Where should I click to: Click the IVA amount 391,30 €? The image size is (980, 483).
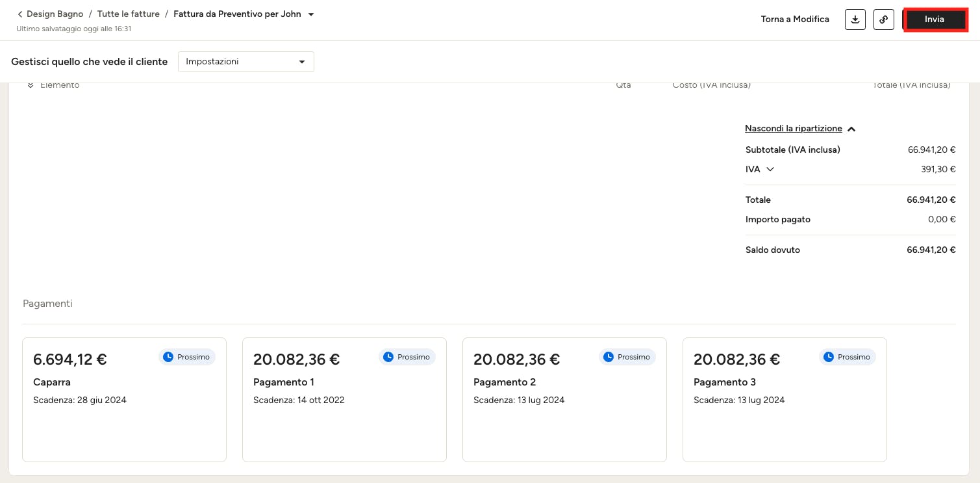pos(939,170)
